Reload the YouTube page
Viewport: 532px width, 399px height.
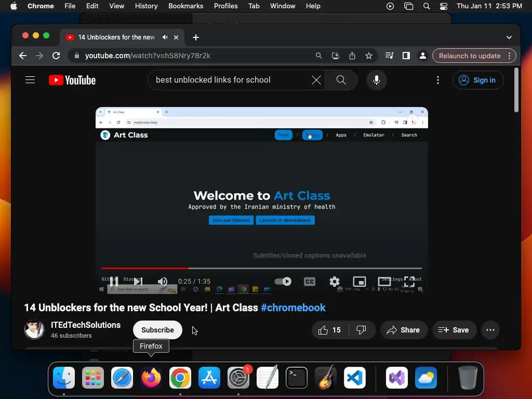click(x=56, y=56)
